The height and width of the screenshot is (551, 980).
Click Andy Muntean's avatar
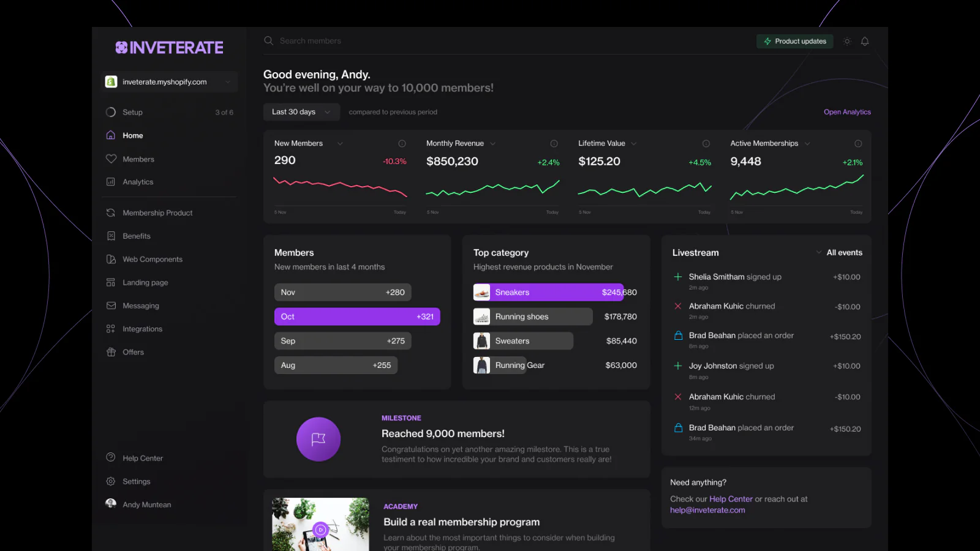tap(111, 504)
